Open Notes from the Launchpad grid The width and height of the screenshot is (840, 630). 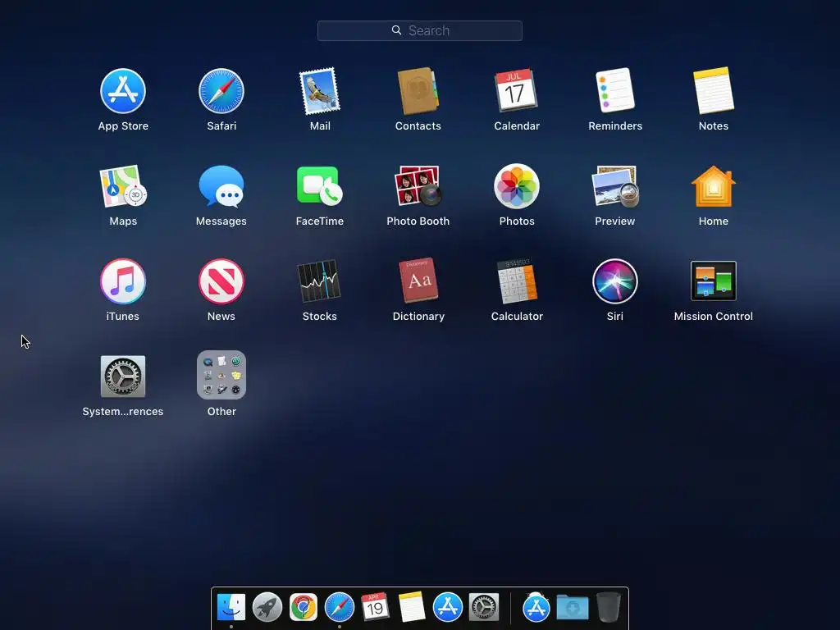[713, 90]
